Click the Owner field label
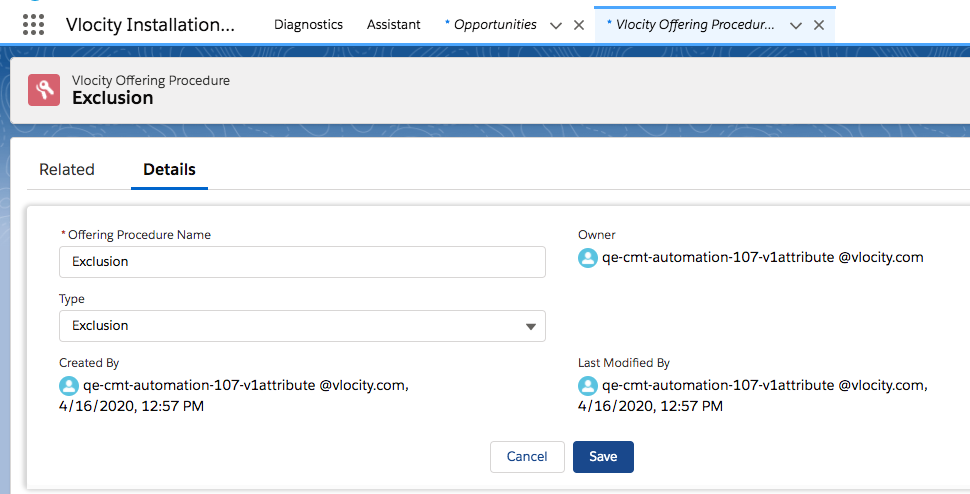 pyautogui.click(x=596, y=235)
